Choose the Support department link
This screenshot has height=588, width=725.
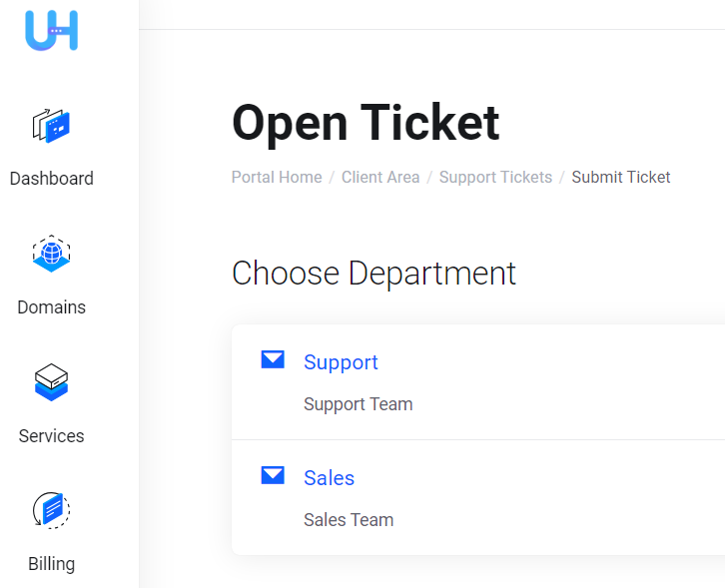[341, 362]
